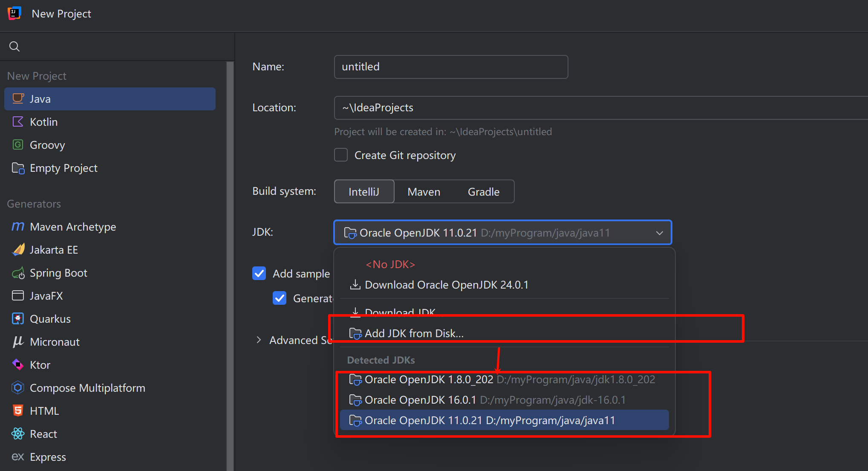Image resolution: width=868 pixels, height=471 pixels.
Task: Choose the Groovy generator icon
Action: click(x=18, y=145)
